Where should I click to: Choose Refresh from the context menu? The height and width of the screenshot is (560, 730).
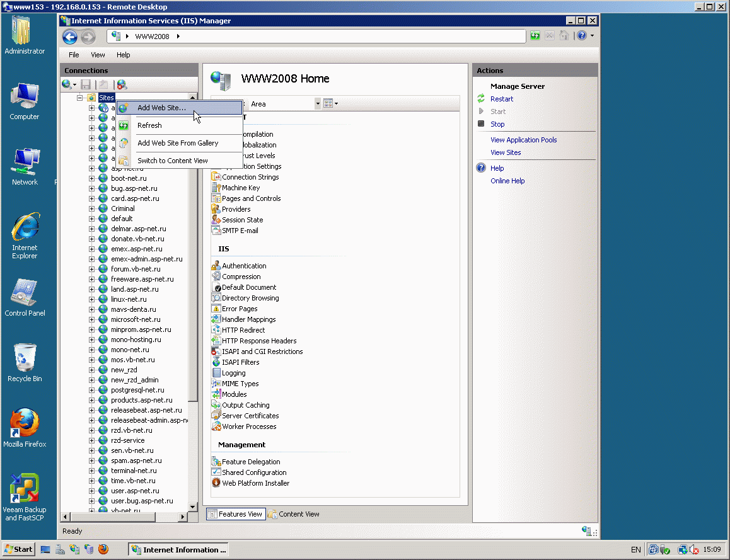click(179, 125)
